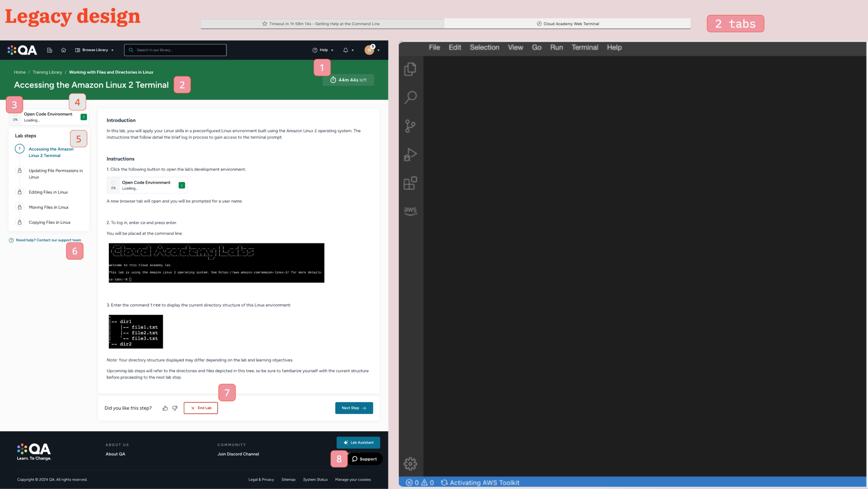The height and width of the screenshot is (489, 868).
Task: Open Working with Files and Directories breadcrumb
Action: pos(111,72)
